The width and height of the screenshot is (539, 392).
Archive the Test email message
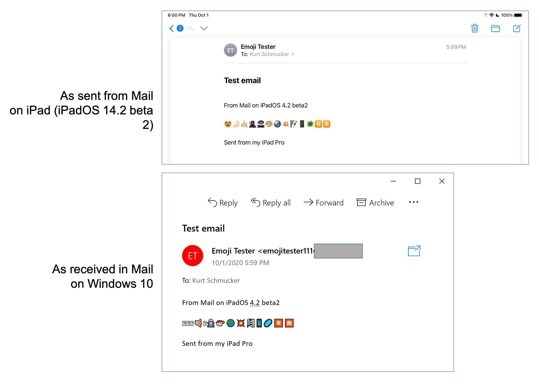coord(375,203)
